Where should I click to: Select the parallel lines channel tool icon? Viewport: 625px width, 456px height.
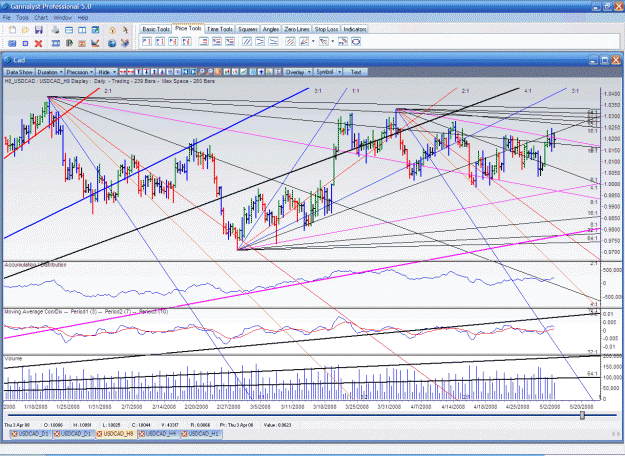247,41
